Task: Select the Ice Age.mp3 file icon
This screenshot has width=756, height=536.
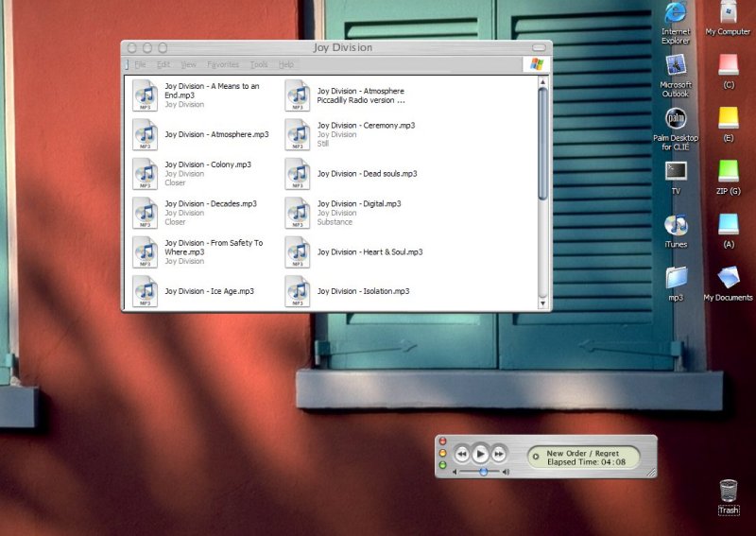Action: point(146,291)
